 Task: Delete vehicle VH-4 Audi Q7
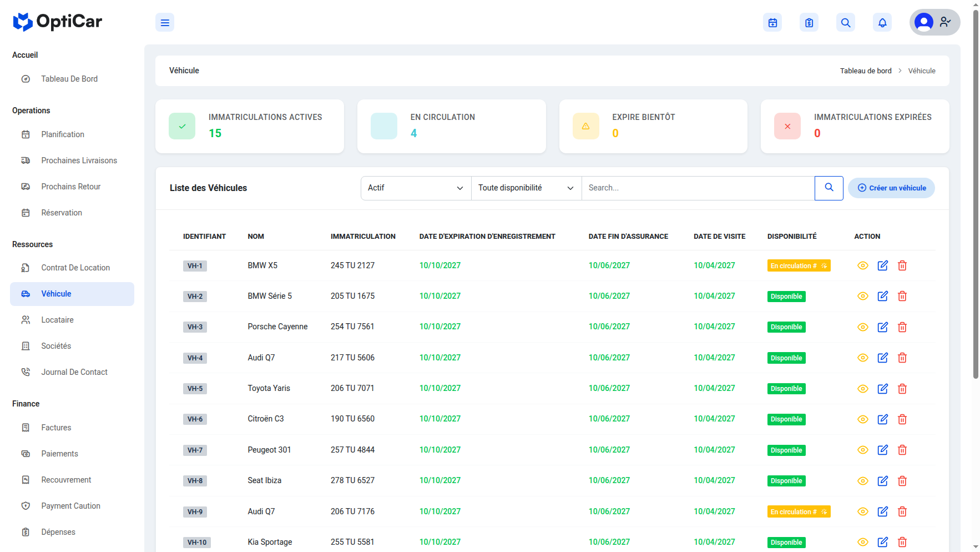[x=902, y=358]
